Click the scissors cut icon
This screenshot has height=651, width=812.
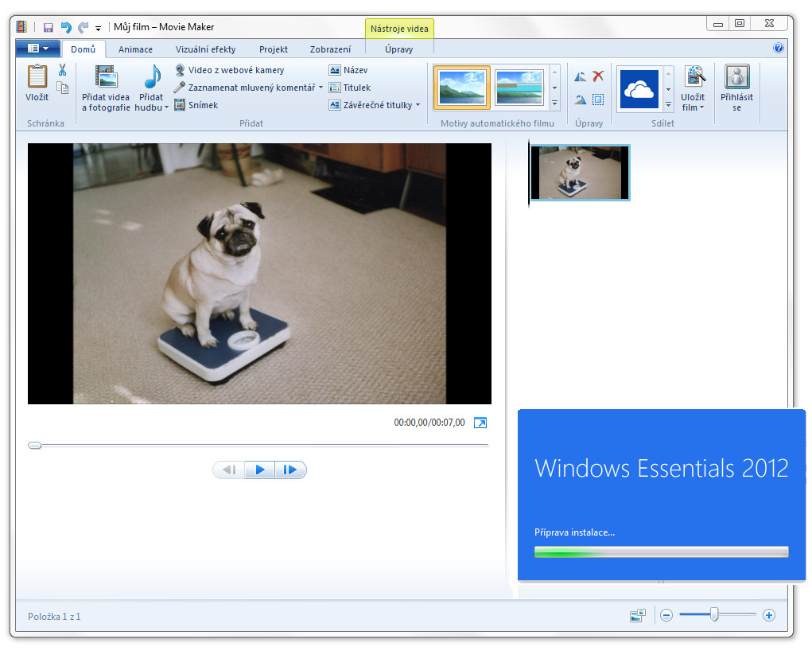[x=63, y=70]
